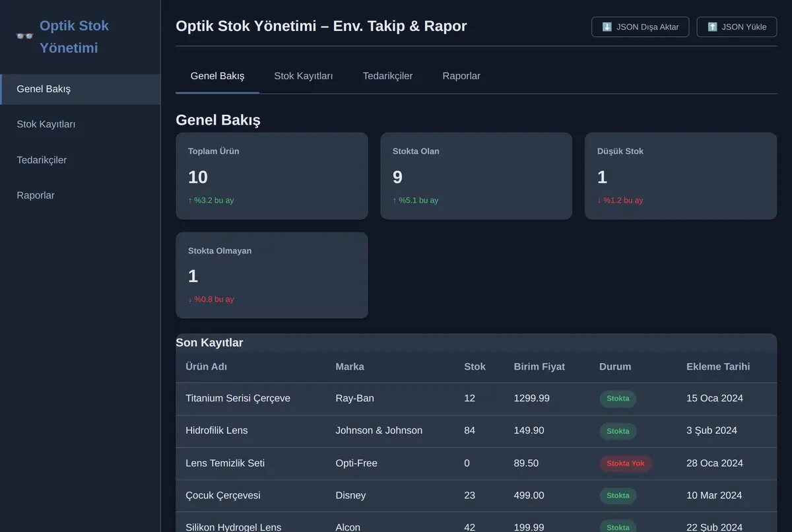Viewport: 792px width, 532px height.
Task: Click the price 89.50 cell
Action: tap(526, 463)
